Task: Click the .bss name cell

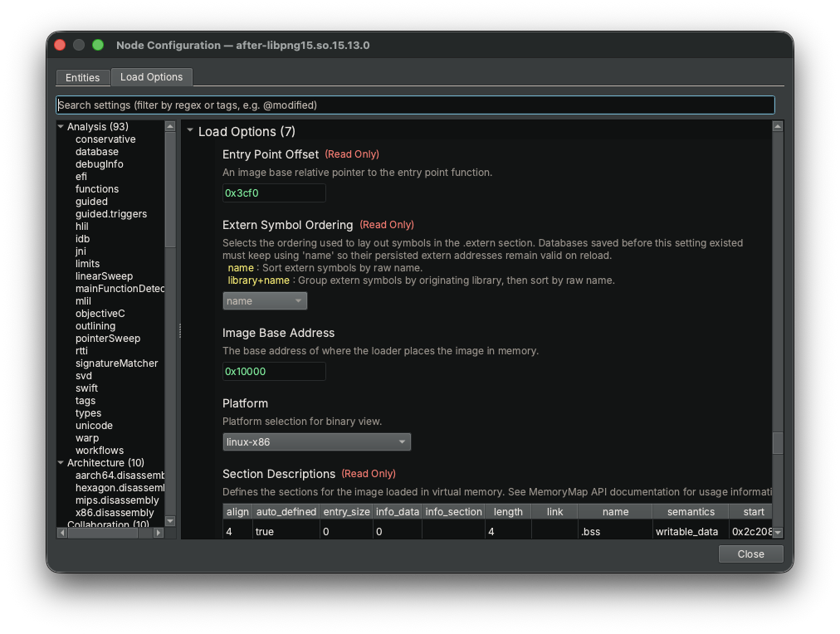Action: [x=615, y=531]
